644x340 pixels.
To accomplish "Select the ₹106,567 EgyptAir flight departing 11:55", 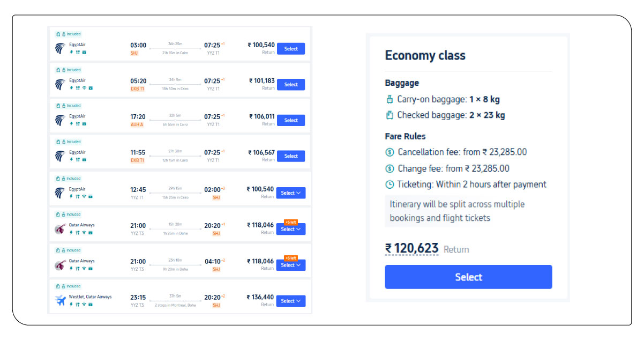I will coord(290,156).
